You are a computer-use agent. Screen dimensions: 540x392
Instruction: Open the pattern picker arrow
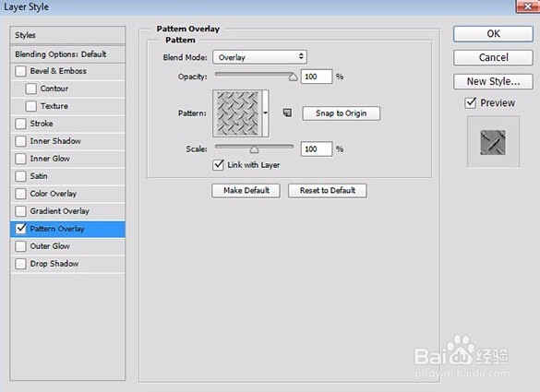266,113
